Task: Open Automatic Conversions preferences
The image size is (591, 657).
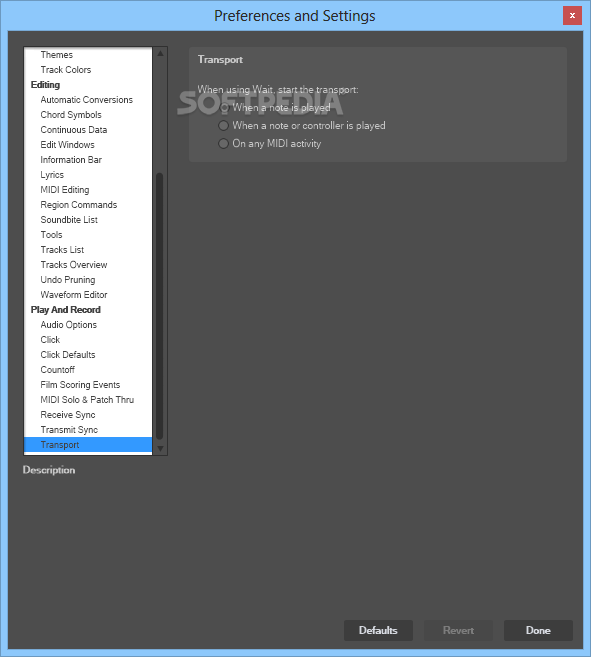Action: [x=88, y=100]
